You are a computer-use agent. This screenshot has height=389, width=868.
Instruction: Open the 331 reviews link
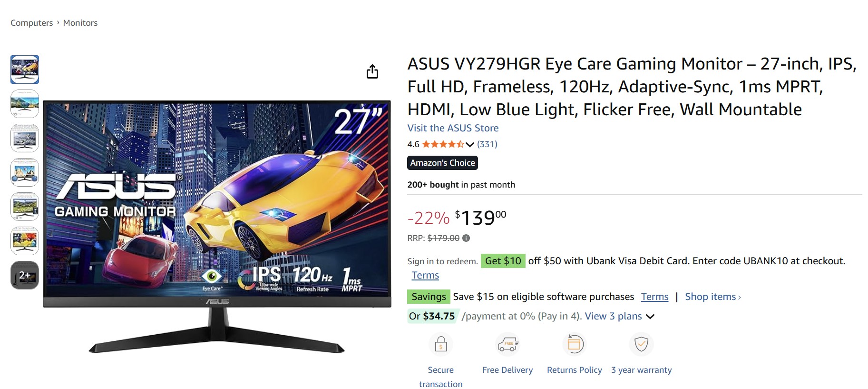(x=487, y=144)
